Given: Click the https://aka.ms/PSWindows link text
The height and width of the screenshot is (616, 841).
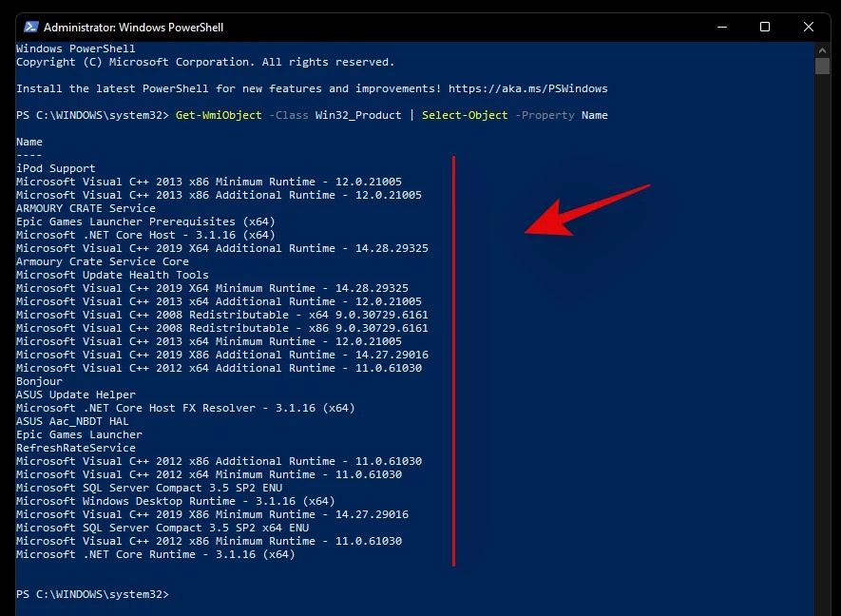Looking at the screenshot, I should tap(527, 88).
